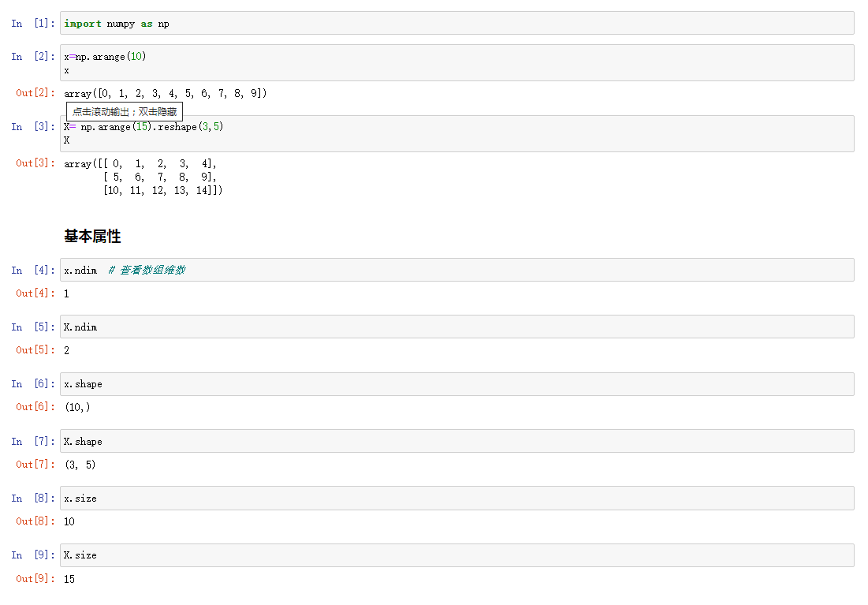
Task: Click the X.shape input cell
Action: (x=456, y=441)
